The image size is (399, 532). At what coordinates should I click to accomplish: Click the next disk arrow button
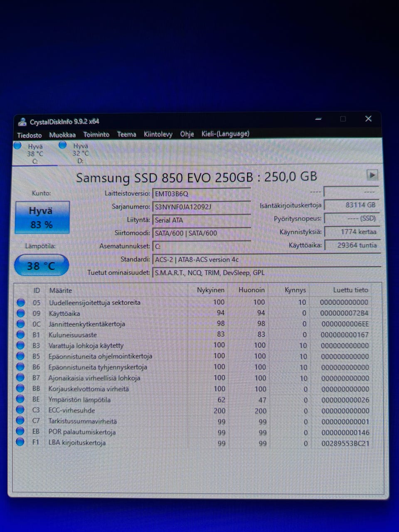click(372, 175)
